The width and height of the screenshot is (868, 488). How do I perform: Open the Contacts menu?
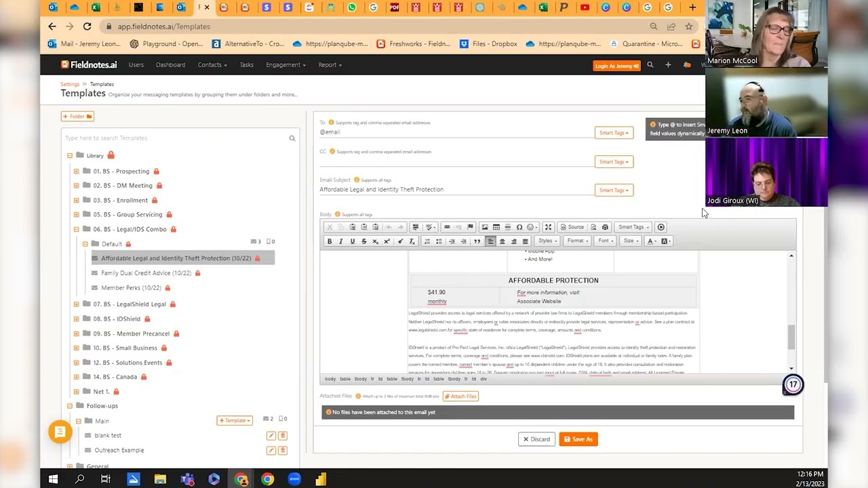tap(212, 65)
